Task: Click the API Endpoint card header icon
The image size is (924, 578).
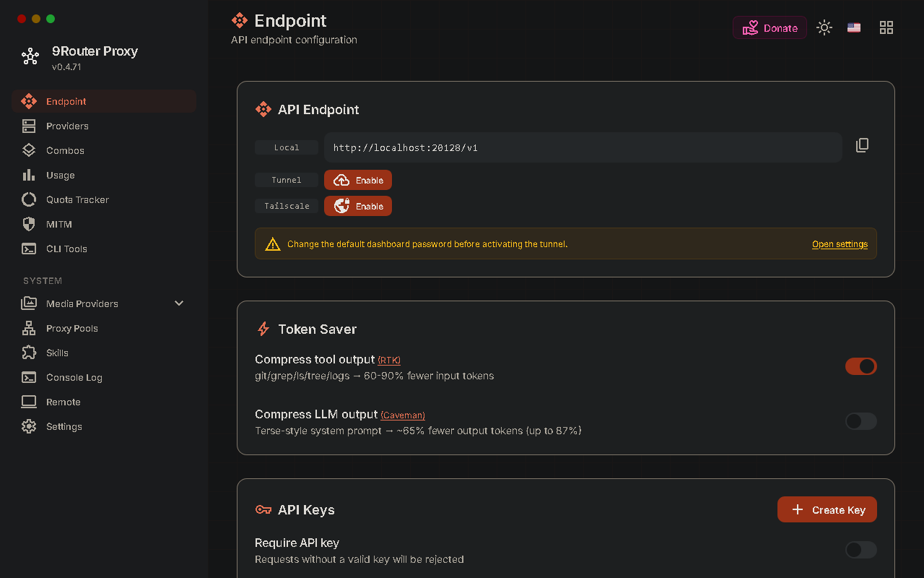Action: (263, 109)
